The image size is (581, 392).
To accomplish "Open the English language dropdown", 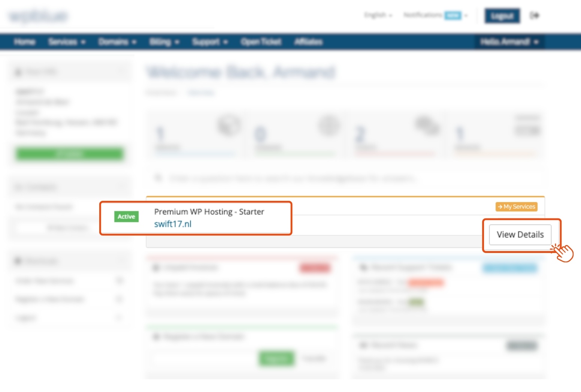I will 378,15.
